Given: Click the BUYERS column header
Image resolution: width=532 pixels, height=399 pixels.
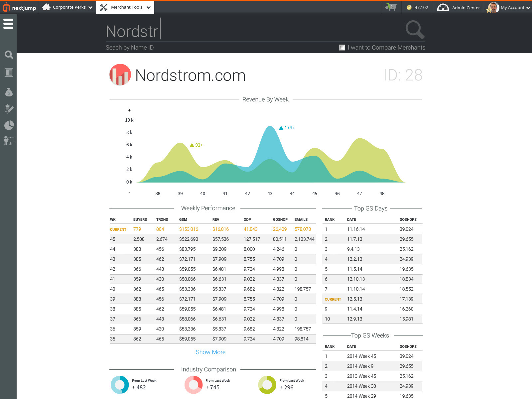Looking at the screenshot, I should tap(140, 219).
